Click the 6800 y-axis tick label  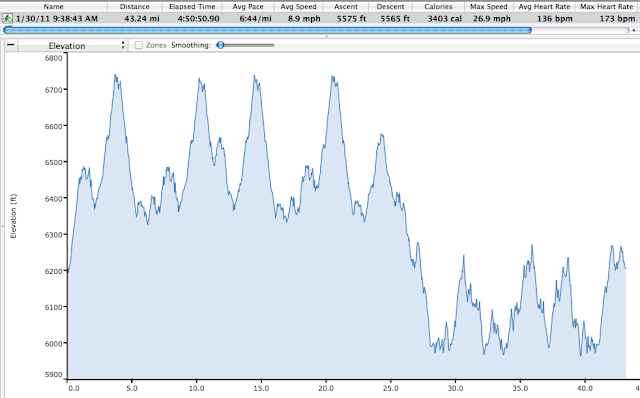coord(53,58)
